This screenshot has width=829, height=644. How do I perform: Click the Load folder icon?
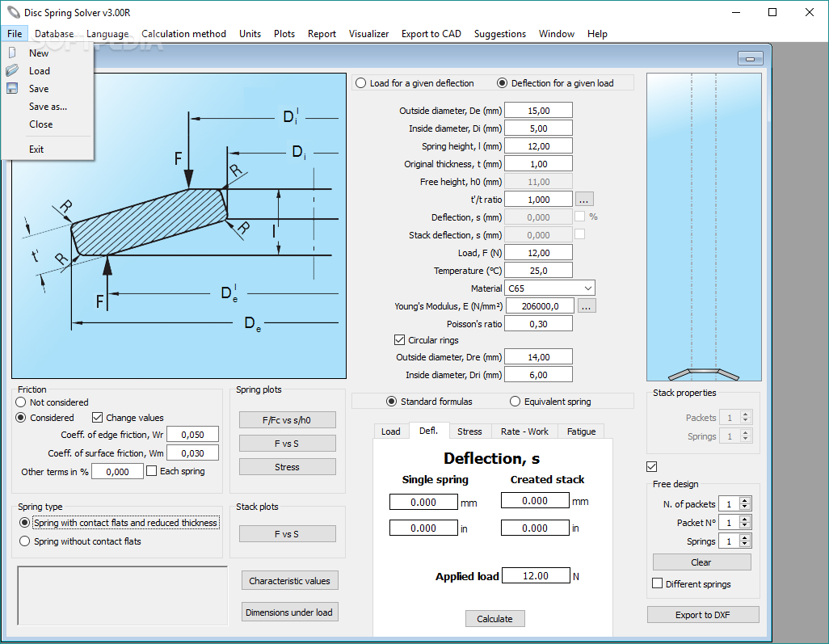tap(12, 70)
